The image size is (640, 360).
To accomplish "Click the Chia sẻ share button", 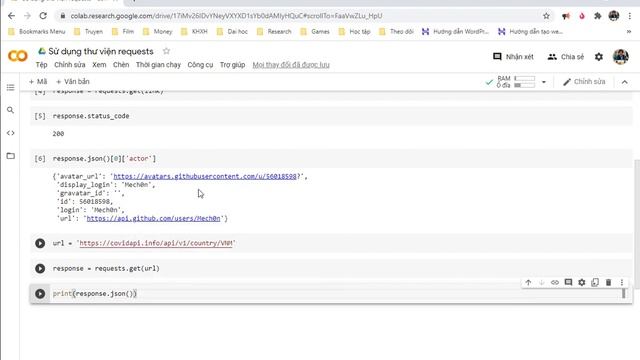I will [x=566, y=57].
